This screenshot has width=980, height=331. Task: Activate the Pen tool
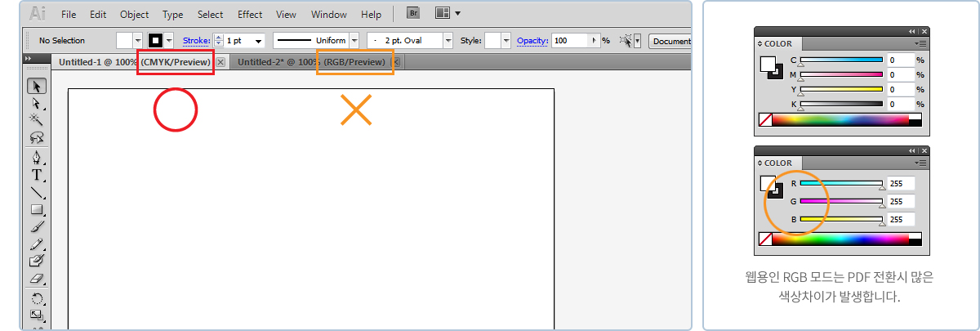coord(37,157)
